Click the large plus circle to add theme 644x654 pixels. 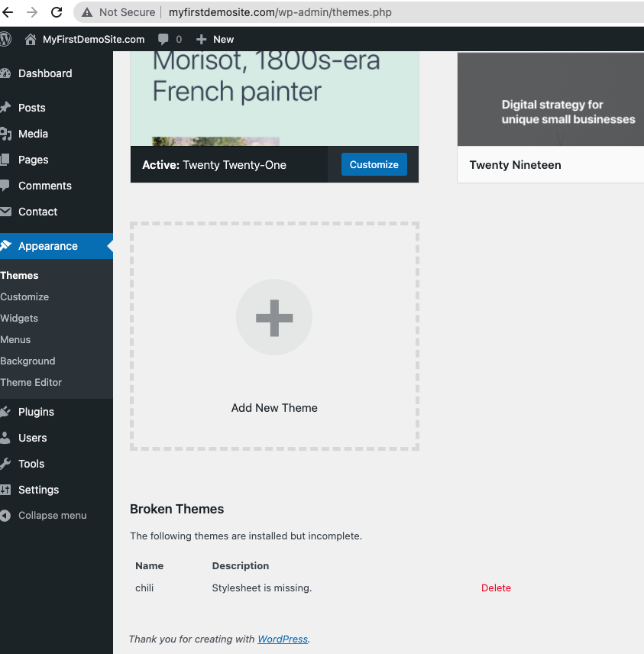point(274,317)
